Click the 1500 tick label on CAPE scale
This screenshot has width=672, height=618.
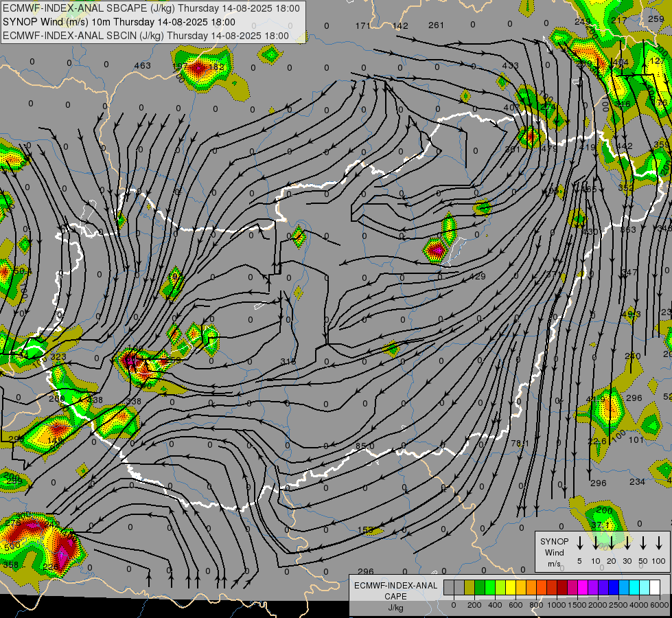click(577, 605)
